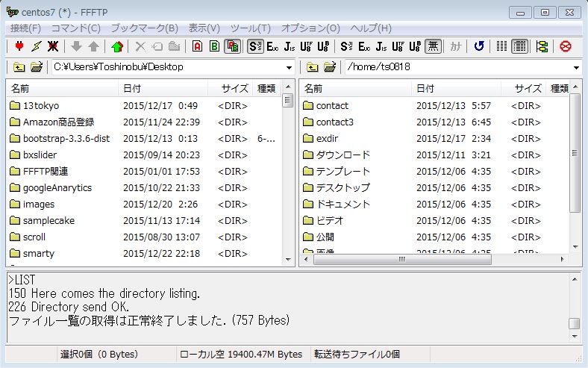Viewport: 588px width, 368px height.
Task: Go up one folder in remote pane
Action: (x=313, y=67)
